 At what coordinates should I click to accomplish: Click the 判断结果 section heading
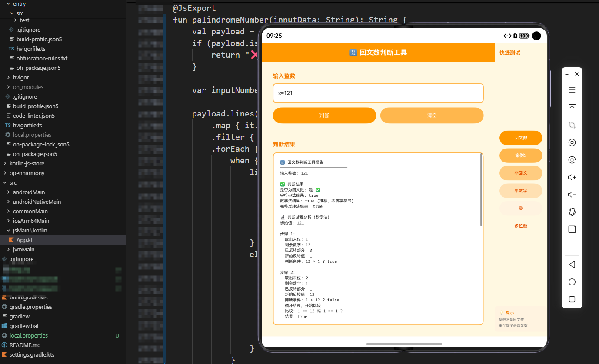[284, 144]
